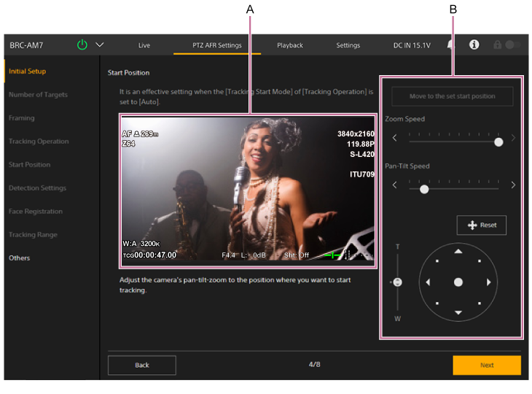Click the Back button
This screenshot has height=394, width=532.
click(x=142, y=365)
